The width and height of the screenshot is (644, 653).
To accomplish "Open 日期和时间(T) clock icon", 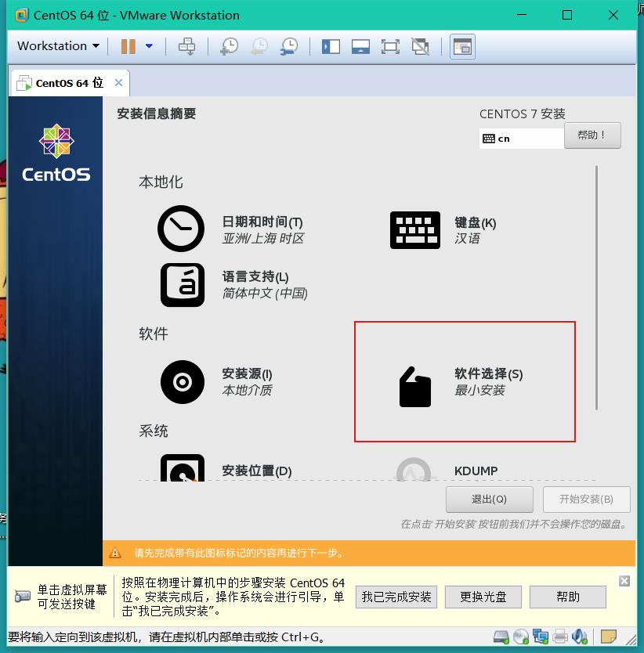I will click(x=181, y=229).
